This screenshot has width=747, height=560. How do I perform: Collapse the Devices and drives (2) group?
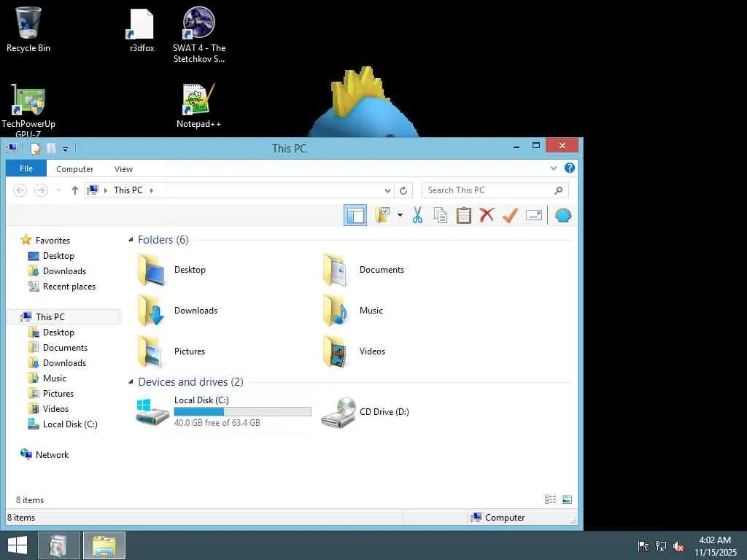[x=131, y=382]
